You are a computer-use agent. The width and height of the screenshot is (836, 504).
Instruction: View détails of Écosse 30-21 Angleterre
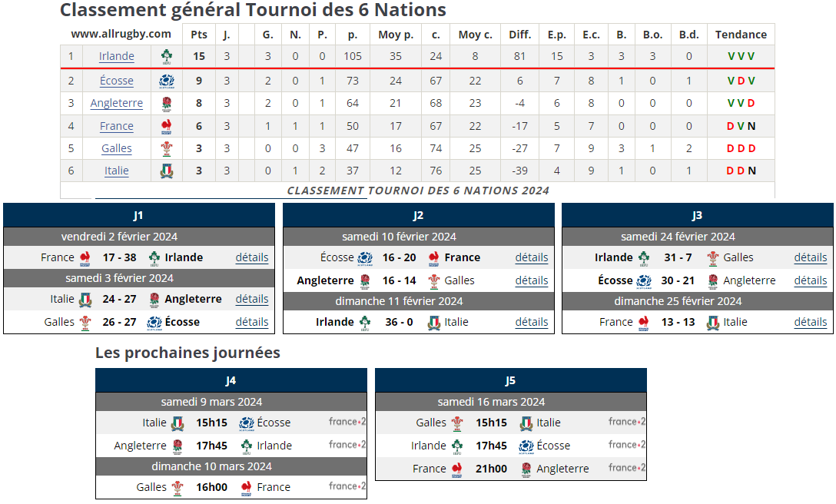811,280
